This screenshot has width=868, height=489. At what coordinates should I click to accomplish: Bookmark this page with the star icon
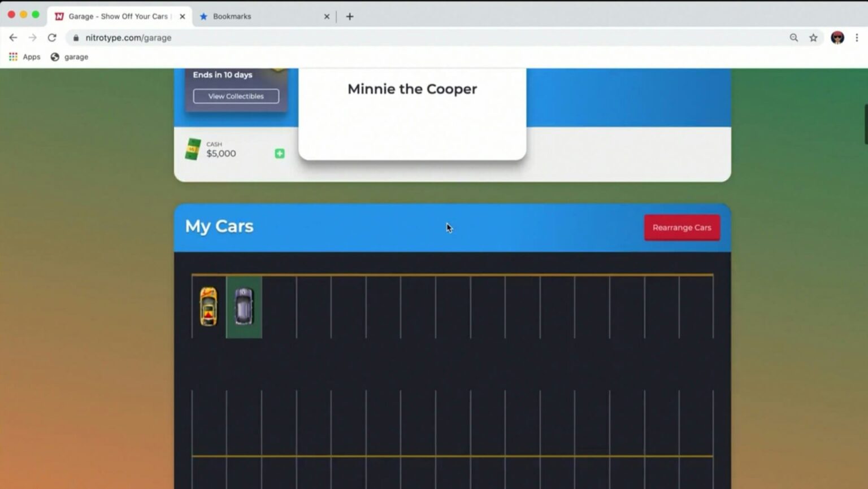813,38
